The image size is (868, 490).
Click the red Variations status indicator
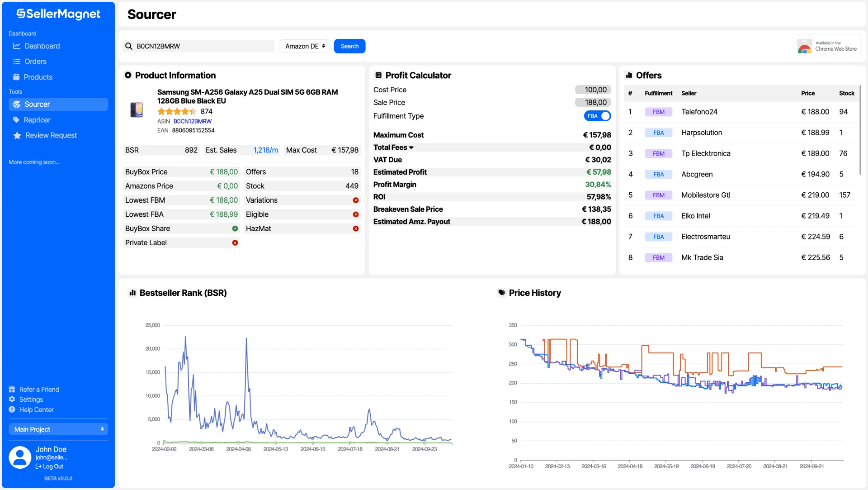click(356, 200)
